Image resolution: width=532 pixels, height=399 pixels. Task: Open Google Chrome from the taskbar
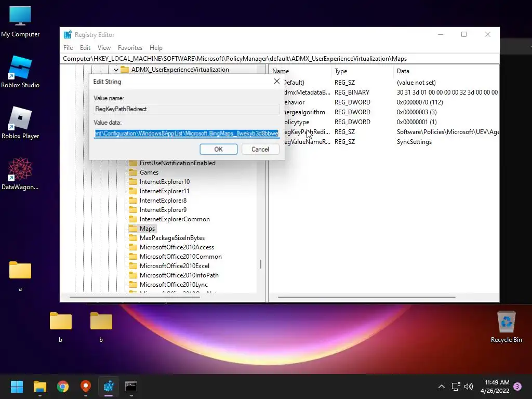(63, 386)
